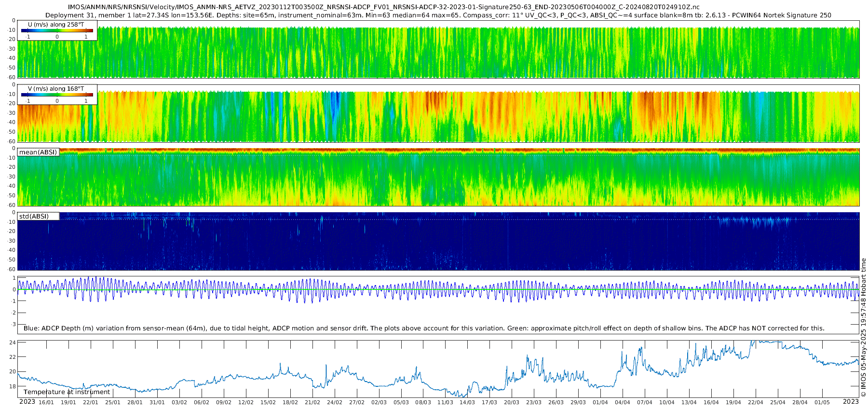Viewport: 868px width, 410px height.
Task: Click the 'Deployment 31' metadata subtitle line
Action: (x=438, y=15)
